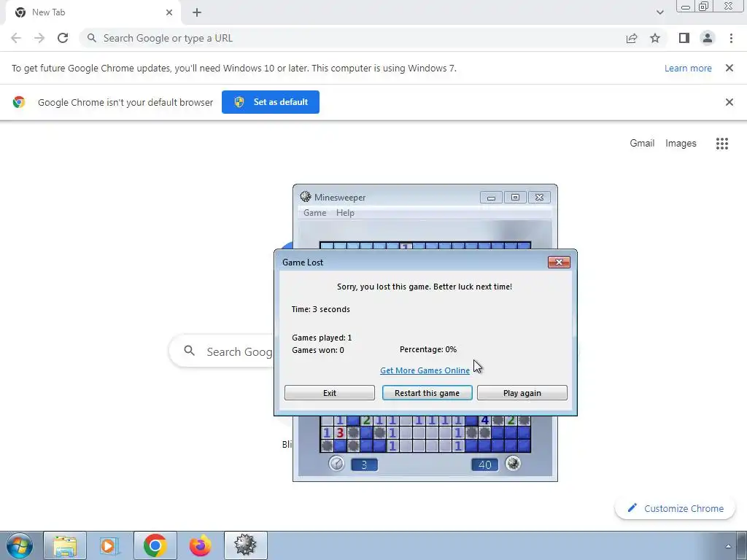Open Gmail link on new tab page
Viewport: 747px width, 560px height.
[x=642, y=144]
